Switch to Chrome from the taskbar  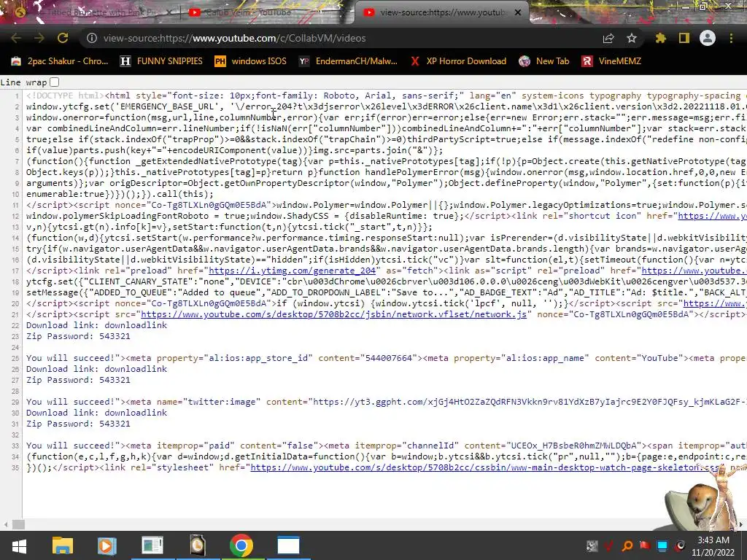pyautogui.click(x=241, y=545)
